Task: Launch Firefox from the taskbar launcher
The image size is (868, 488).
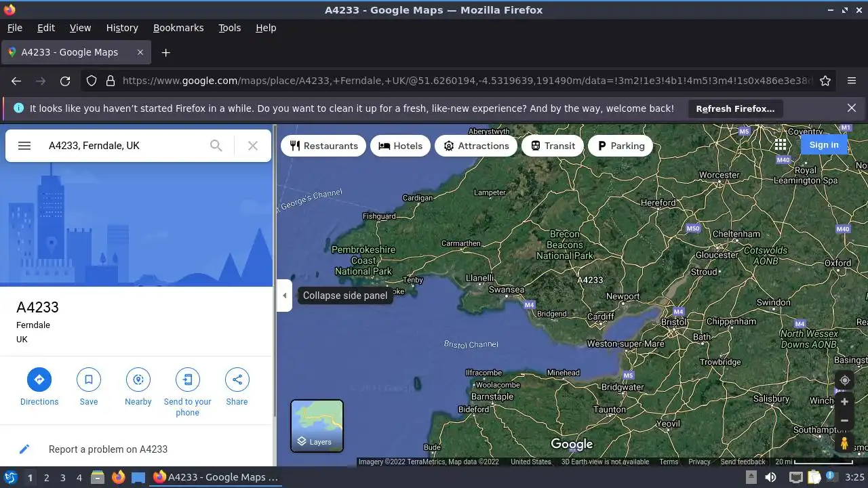Action: pyautogui.click(x=118, y=477)
